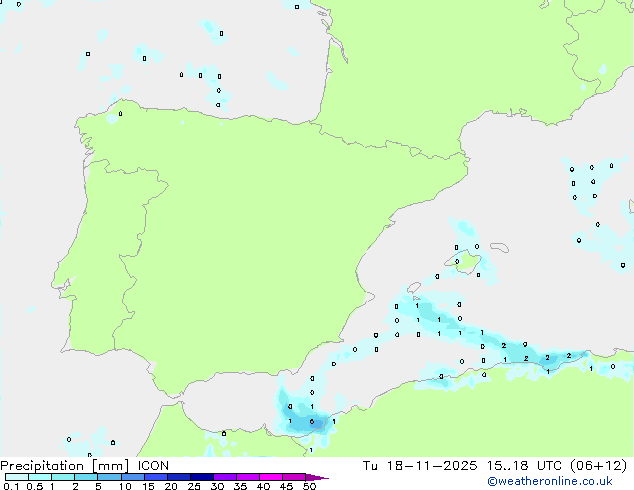Click the date text 'Tu 18-11-2025'
This screenshot has height=490, width=634.
(x=420, y=466)
